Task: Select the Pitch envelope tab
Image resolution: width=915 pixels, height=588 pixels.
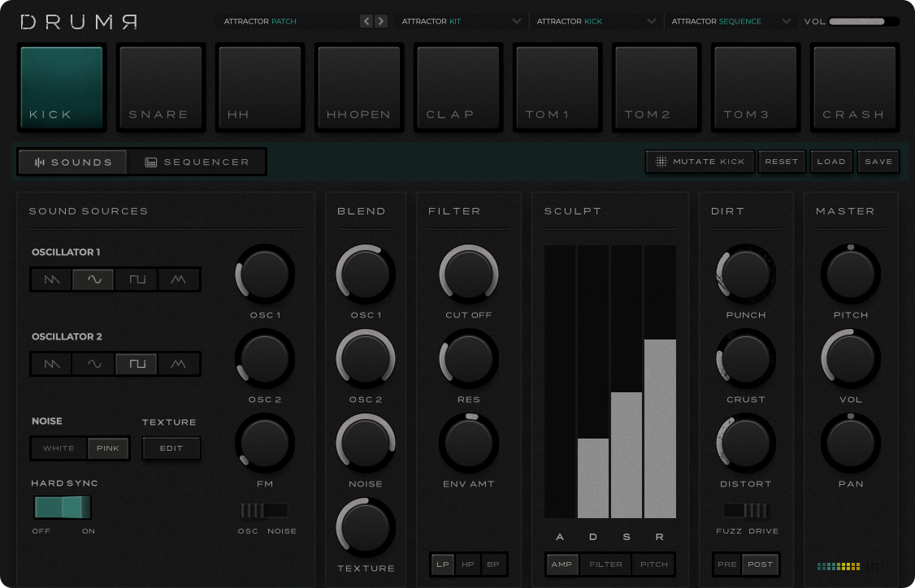Action: [653, 564]
